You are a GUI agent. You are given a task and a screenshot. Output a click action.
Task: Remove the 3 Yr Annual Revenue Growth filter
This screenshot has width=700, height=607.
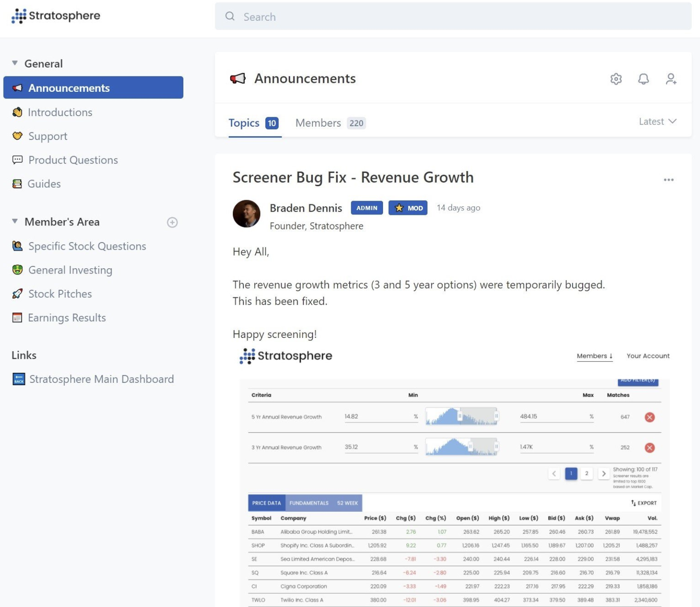650,448
